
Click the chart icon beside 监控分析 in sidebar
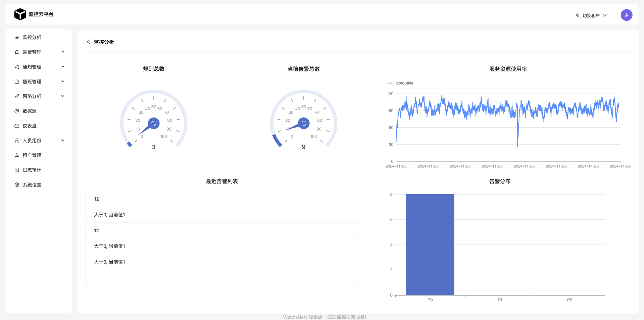point(17,37)
